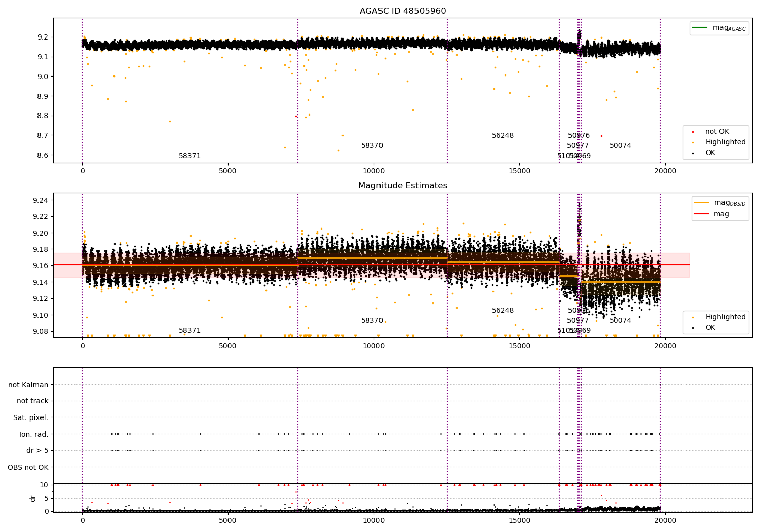
Task: Click the 'Sat. pixel.' row label
Action: [30, 417]
